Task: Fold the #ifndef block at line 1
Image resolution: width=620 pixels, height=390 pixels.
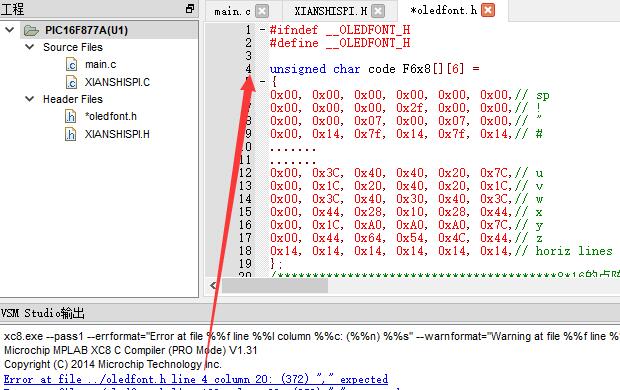Action: pyautogui.click(x=262, y=30)
